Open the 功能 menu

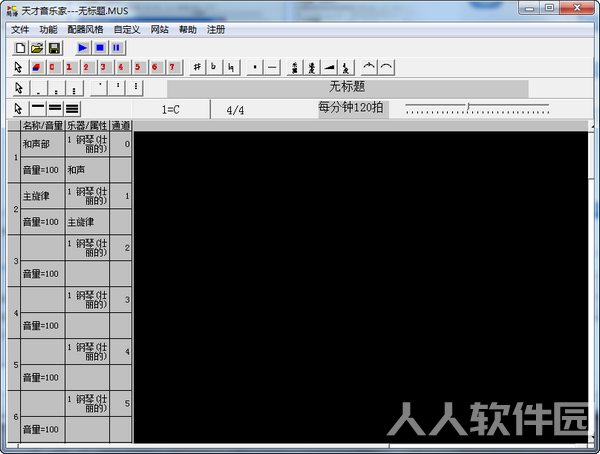point(48,29)
